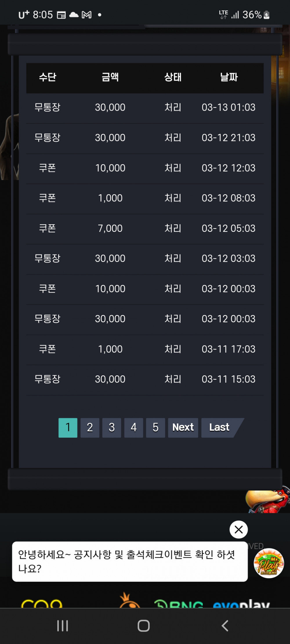Select page 4 in pagination
290x644 pixels.
[x=134, y=427]
